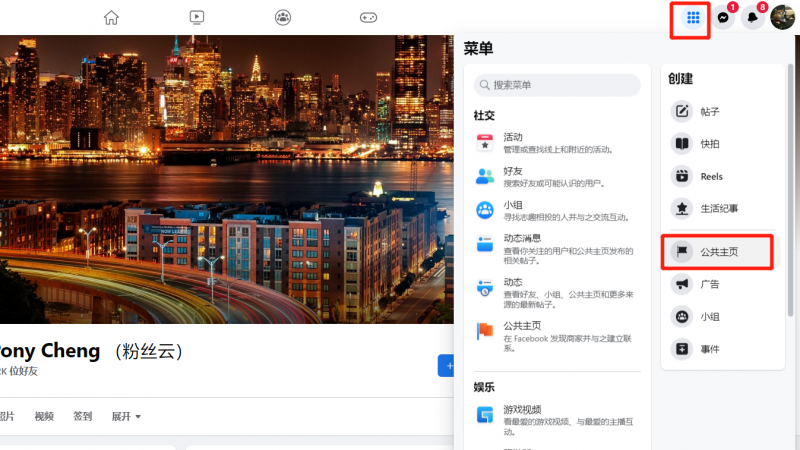Click the 社交 section heading text
The width and height of the screenshot is (800, 450).
point(484,116)
